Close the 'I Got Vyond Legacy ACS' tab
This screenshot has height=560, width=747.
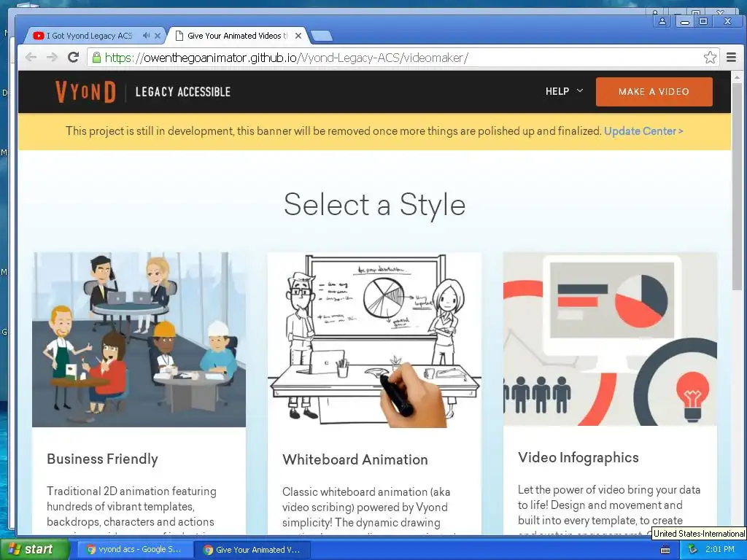[158, 36]
